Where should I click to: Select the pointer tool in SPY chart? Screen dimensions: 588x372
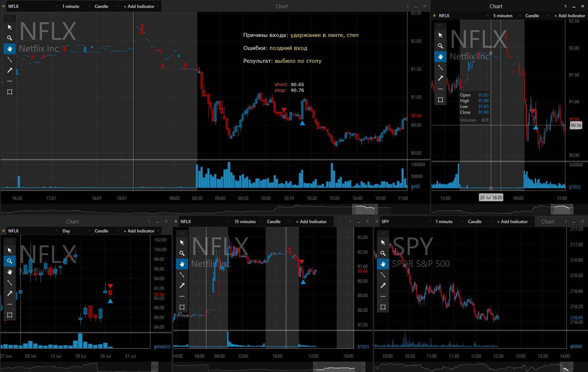(x=383, y=242)
